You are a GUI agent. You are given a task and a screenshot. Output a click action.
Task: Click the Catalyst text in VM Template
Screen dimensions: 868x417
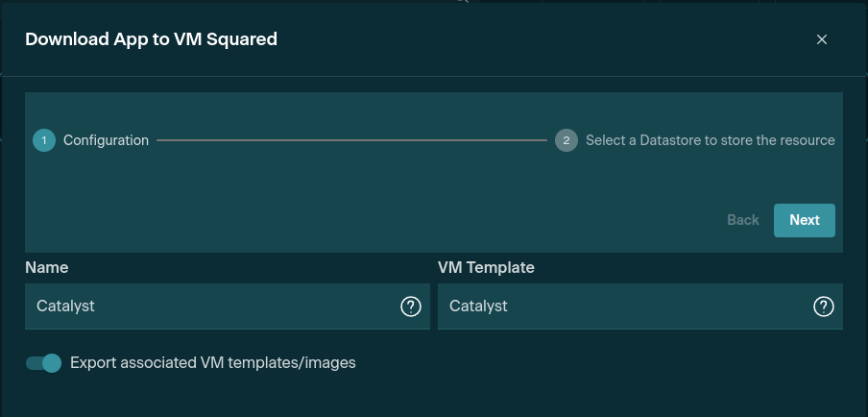coord(478,307)
